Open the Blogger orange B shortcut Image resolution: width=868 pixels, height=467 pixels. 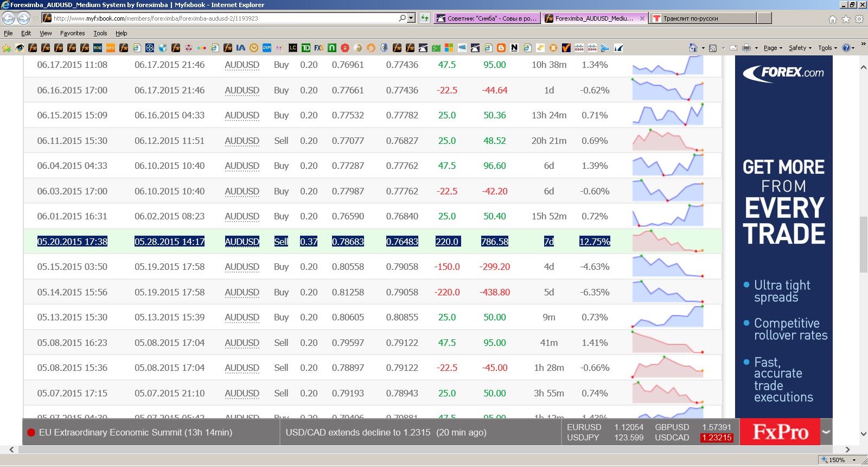(501, 48)
